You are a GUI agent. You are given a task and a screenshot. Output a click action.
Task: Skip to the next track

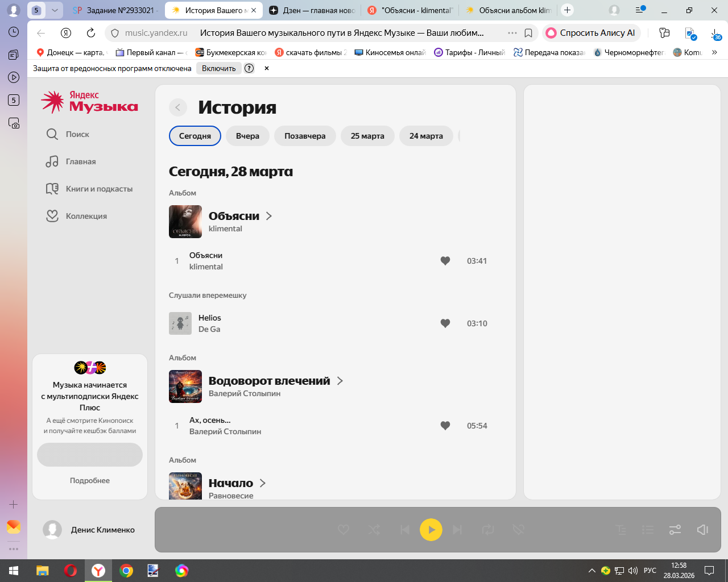(457, 530)
